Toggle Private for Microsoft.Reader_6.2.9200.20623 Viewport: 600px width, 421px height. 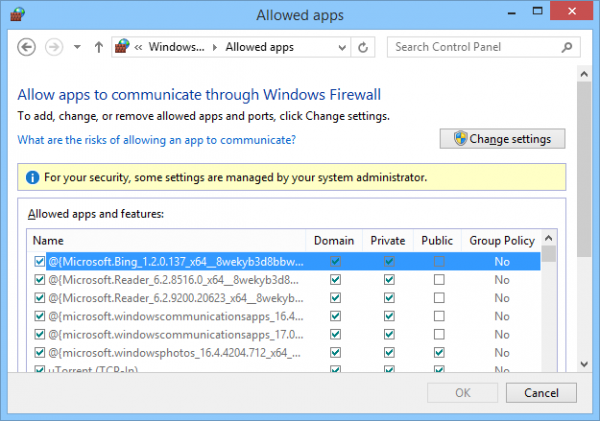pos(389,298)
